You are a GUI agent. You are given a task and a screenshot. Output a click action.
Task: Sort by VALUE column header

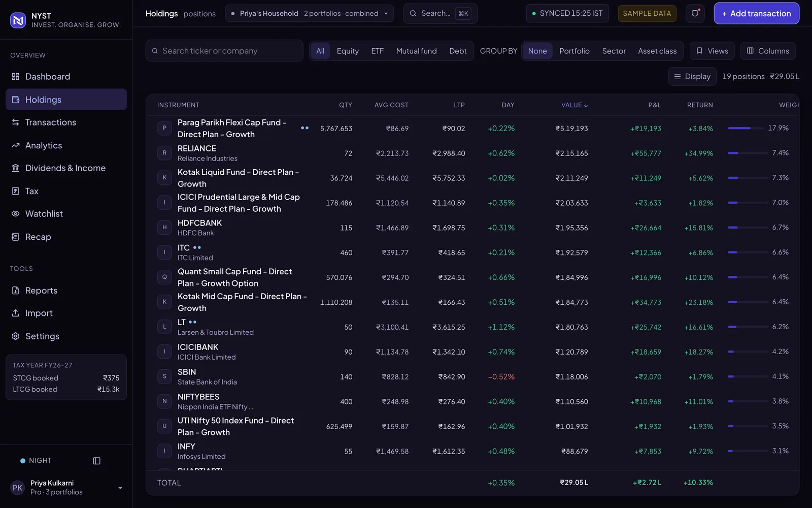click(x=574, y=105)
